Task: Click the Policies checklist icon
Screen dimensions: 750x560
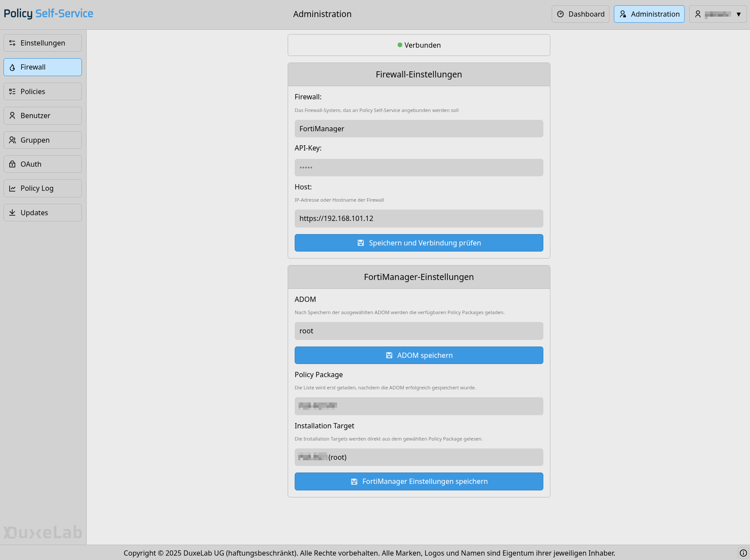Action: [12, 91]
